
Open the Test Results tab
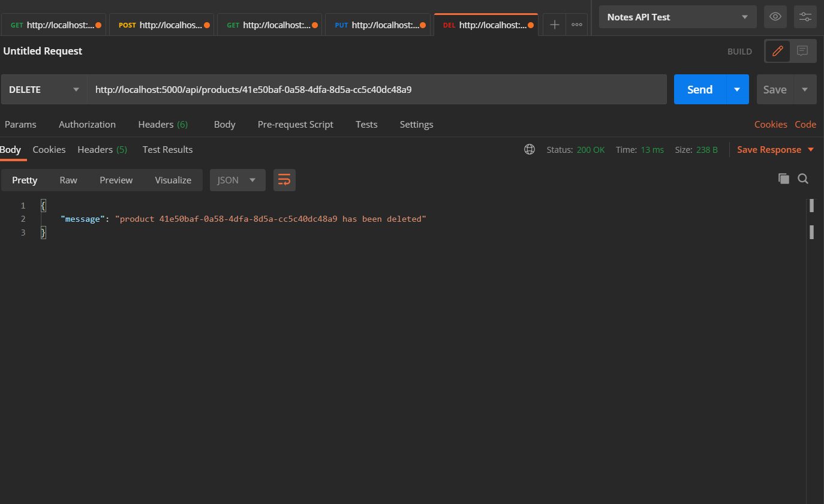[x=168, y=150]
